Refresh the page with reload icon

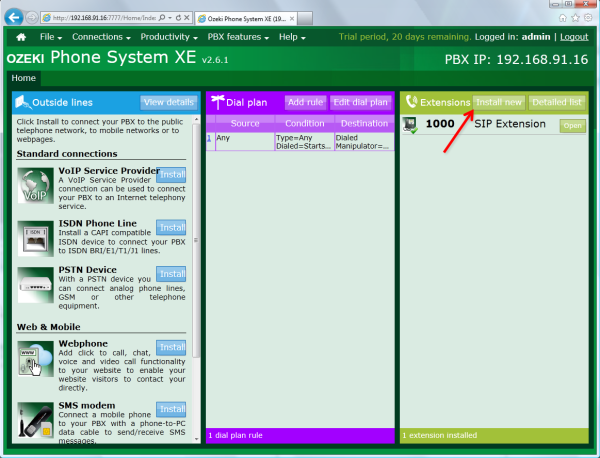coord(178,18)
